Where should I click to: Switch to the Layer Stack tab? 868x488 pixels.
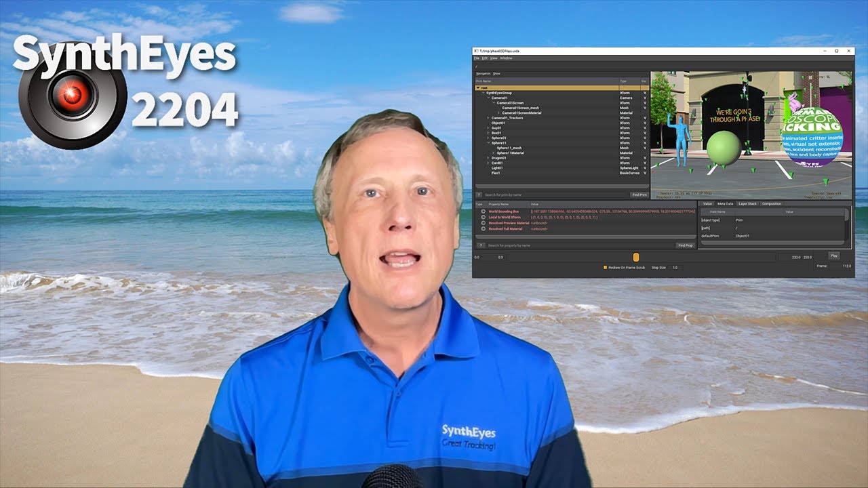(747, 203)
